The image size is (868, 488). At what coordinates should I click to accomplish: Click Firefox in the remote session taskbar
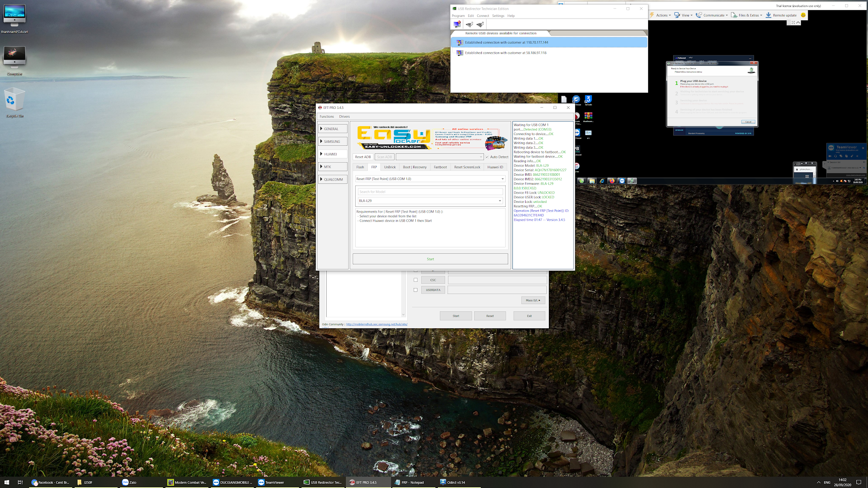click(x=612, y=181)
